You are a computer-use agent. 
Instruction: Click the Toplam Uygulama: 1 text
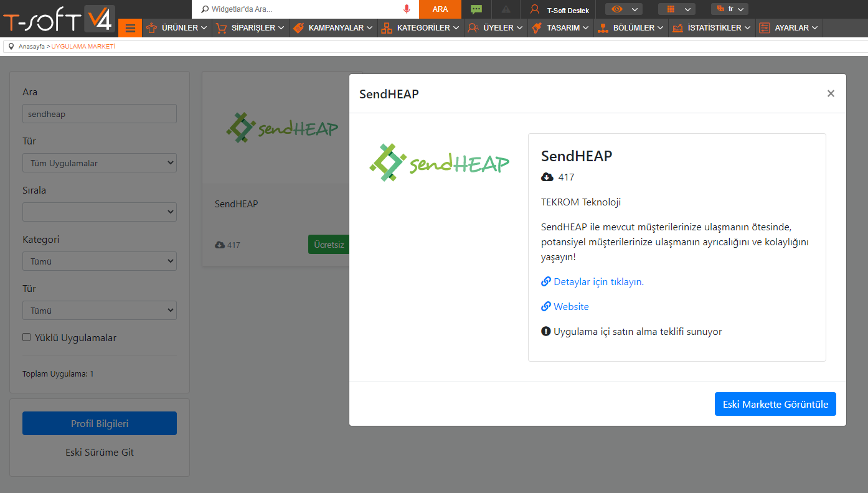click(x=58, y=374)
